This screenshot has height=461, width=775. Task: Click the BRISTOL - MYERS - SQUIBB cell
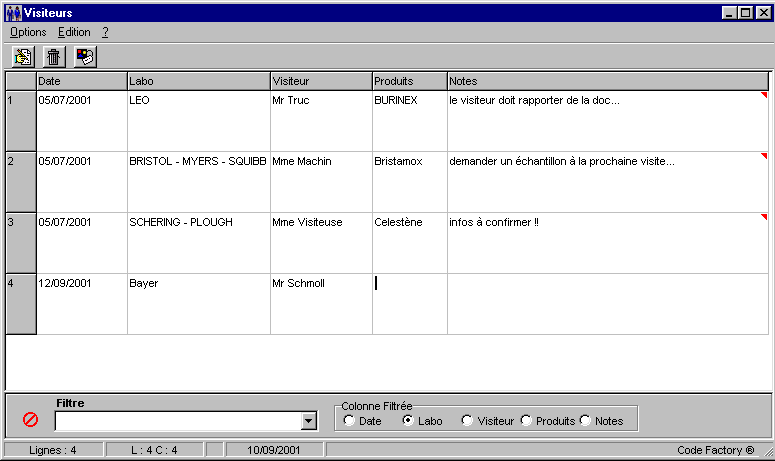199,182
